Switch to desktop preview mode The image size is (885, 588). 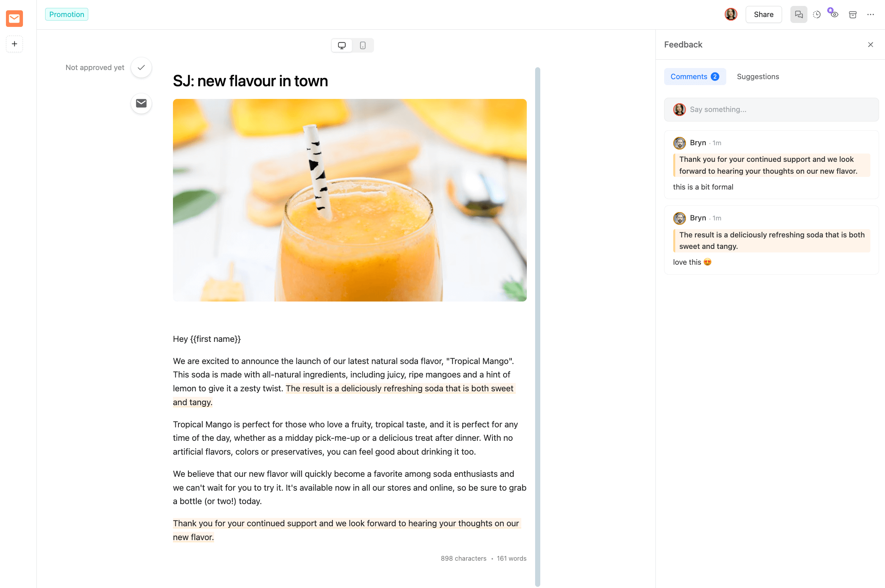click(342, 45)
